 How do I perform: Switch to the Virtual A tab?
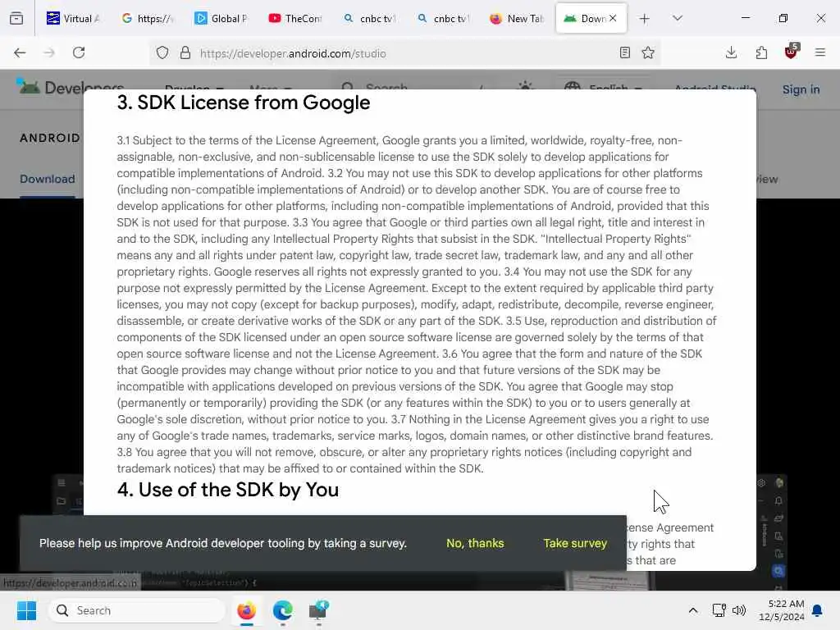tap(72, 19)
